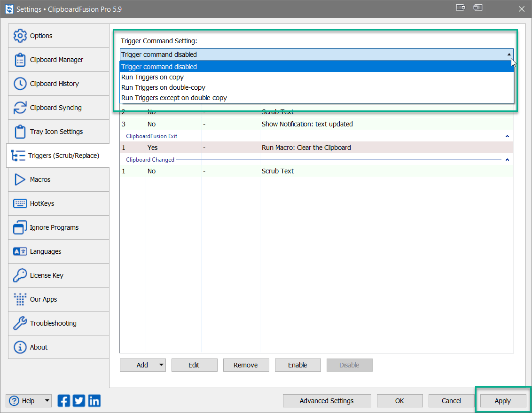
Task: Open the About section
Action: pyautogui.click(x=38, y=347)
